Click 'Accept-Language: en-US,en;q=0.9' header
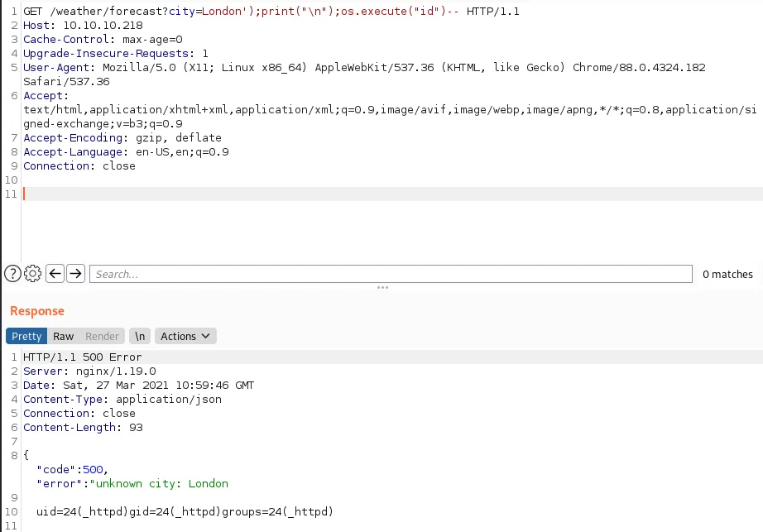Screen dimensions: 763x532 point(126,152)
